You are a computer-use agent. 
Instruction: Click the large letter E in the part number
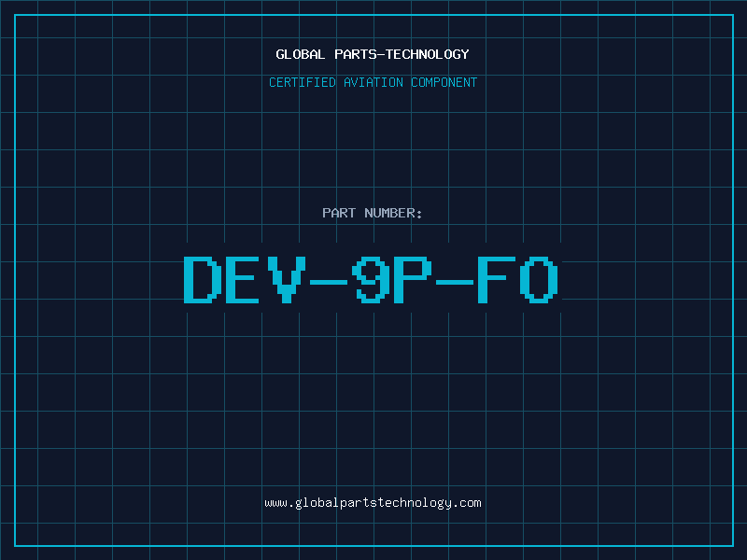pos(243,280)
